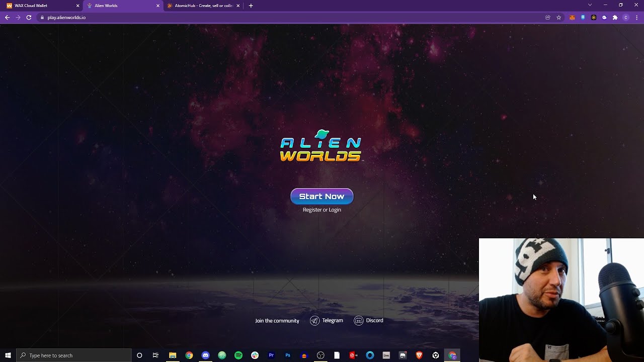The height and width of the screenshot is (362, 644).
Task: Click the share this page icon
Action: [547, 17]
